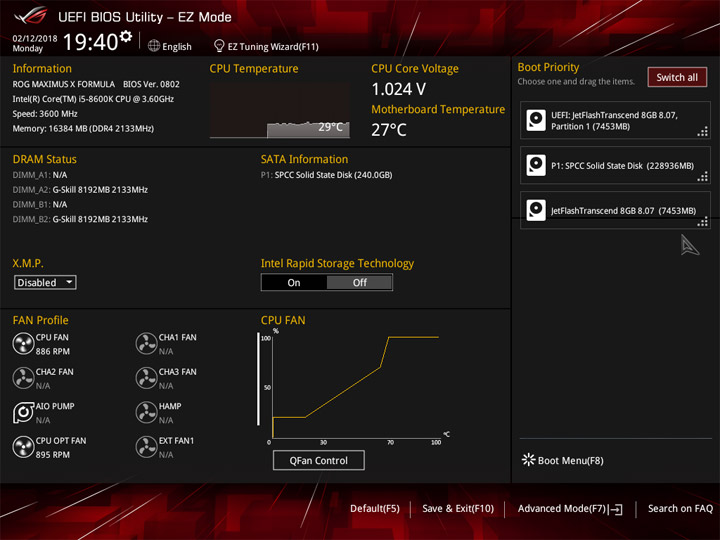720x540 pixels.
Task: Click the CPU Temperature graph
Action: (x=280, y=111)
